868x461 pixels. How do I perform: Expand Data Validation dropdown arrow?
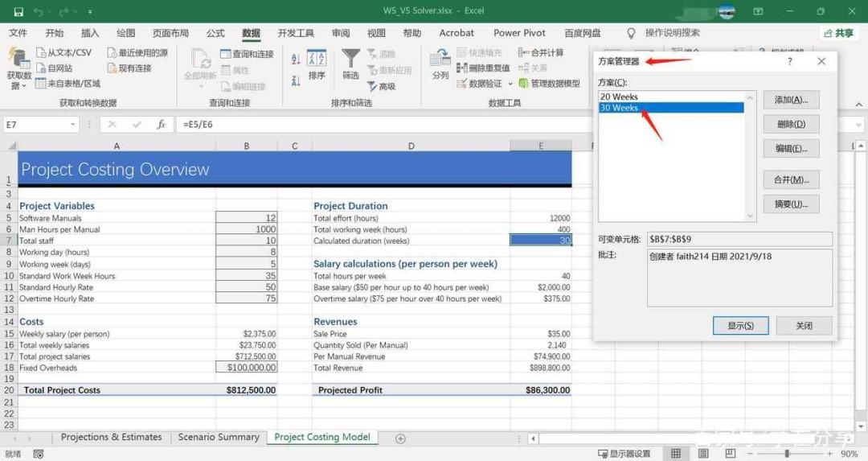[510, 84]
